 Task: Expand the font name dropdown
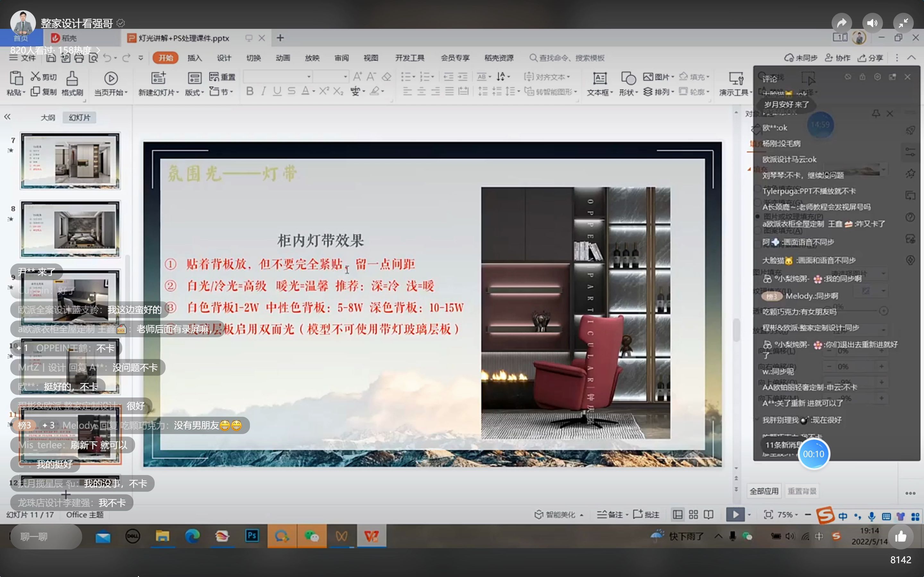click(x=309, y=77)
